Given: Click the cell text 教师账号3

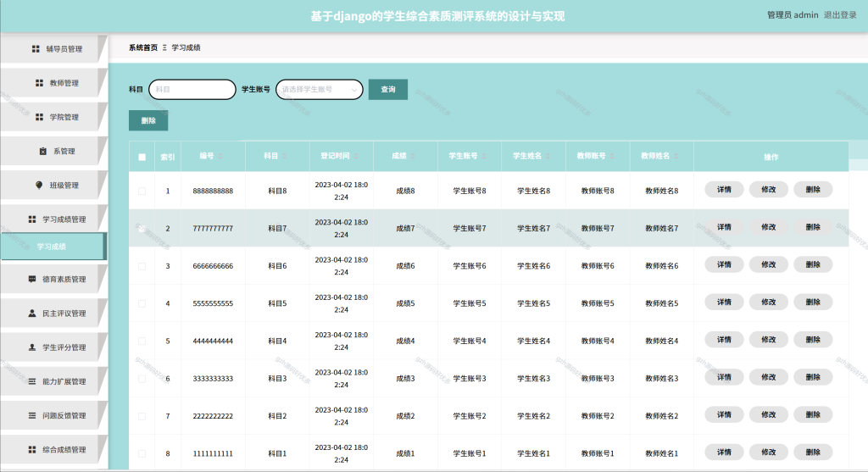Looking at the screenshot, I should click(598, 379).
